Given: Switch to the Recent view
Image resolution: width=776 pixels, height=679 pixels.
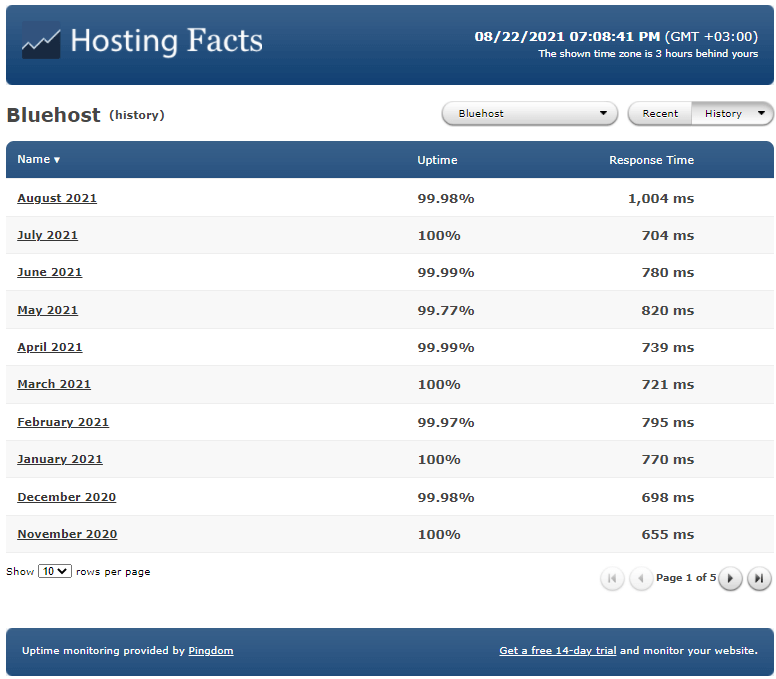Looking at the screenshot, I should pos(660,113).
